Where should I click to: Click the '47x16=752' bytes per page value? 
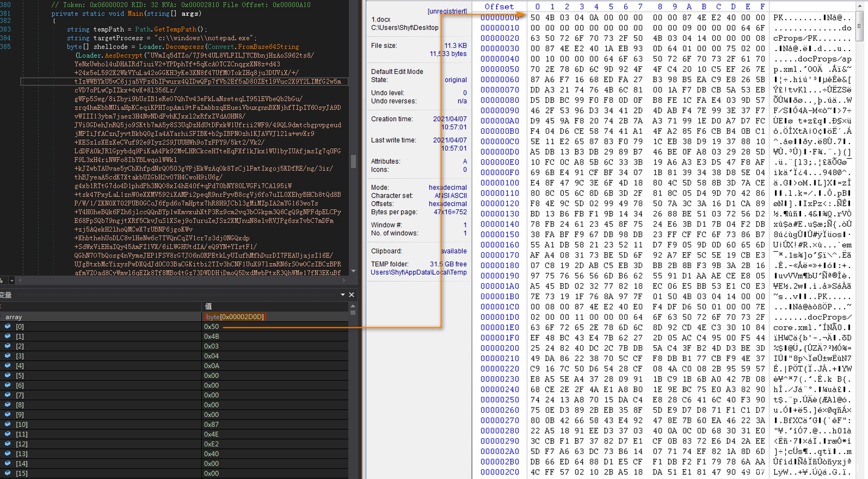tap(450, 212)
